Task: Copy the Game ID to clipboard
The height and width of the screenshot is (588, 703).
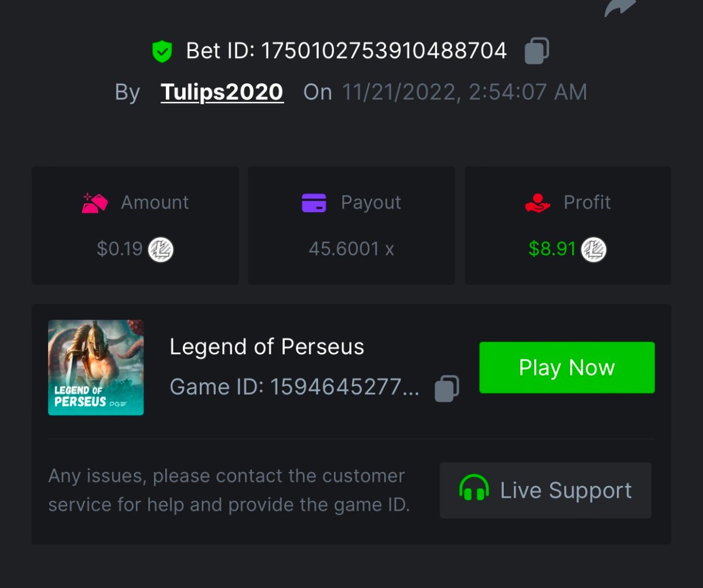Action: [x=446, y=388]
